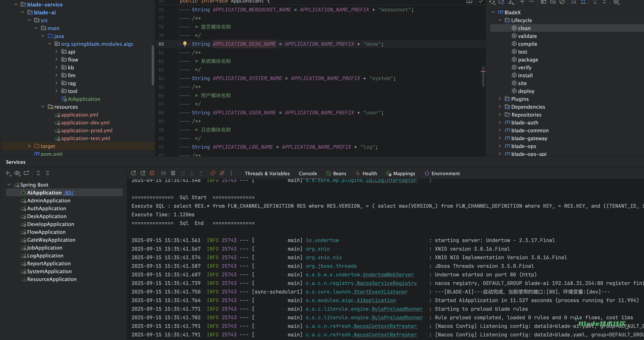The image size is (644, 340).
Task: Collapse the Lifecycle node in Maven
Action: [500, 20]
